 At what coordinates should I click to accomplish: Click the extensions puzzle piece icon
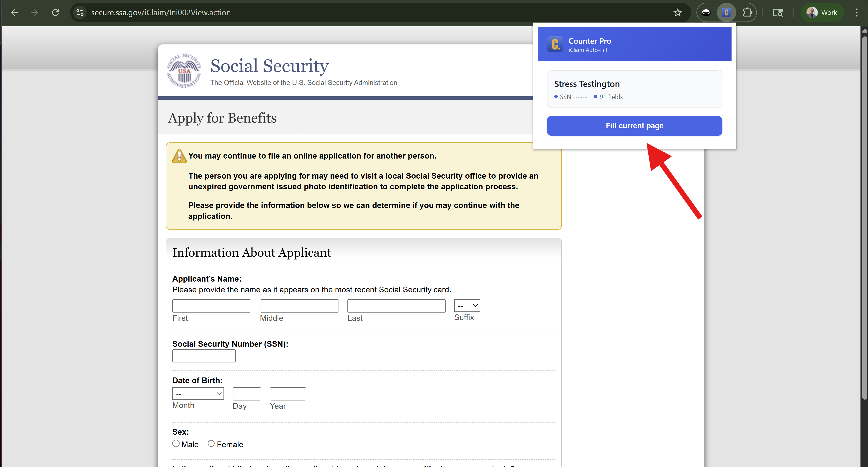click(748, 13)
